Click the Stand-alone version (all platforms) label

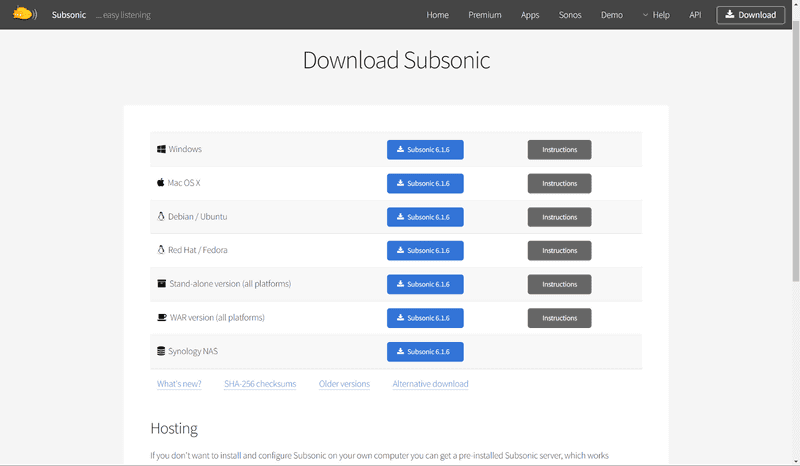pyautogui.click(x=230, y=284)
